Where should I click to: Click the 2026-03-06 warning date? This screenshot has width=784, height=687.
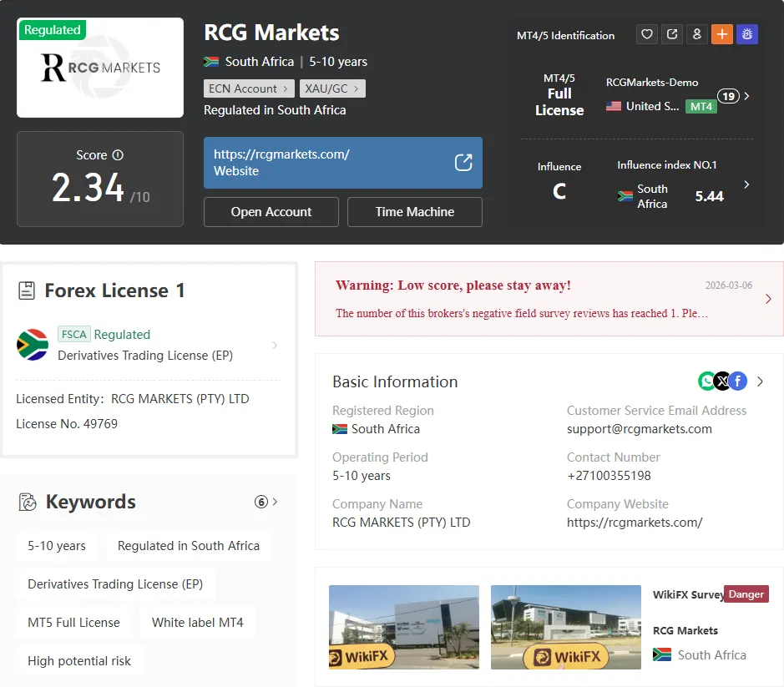point(729,285)
